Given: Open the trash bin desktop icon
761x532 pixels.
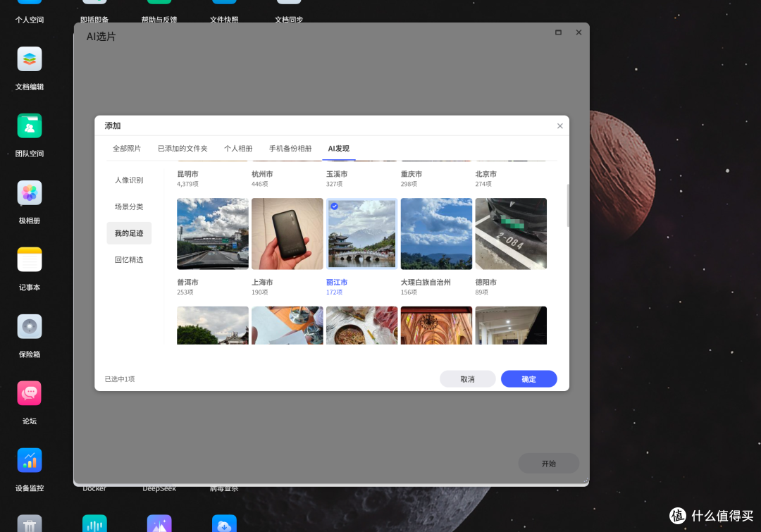Looking at the screenshot, I should [x=30, y=524].
